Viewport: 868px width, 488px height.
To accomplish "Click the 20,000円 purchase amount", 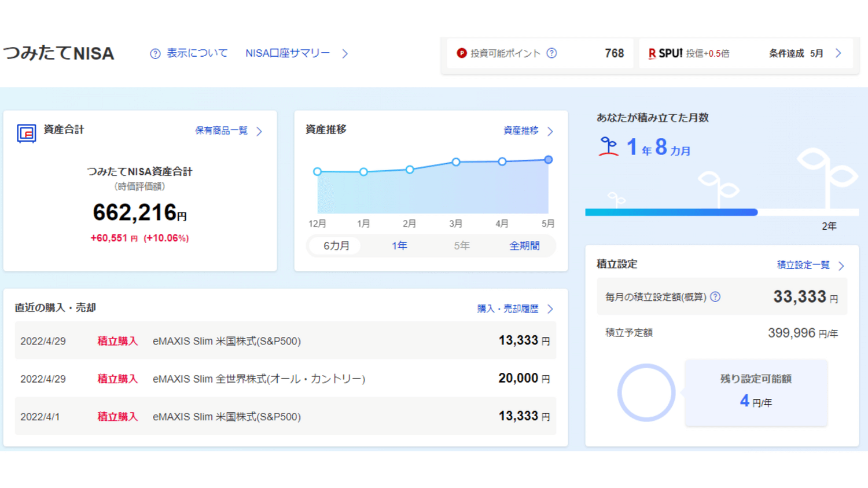I will pyautogui.click(x=524, y=378).
